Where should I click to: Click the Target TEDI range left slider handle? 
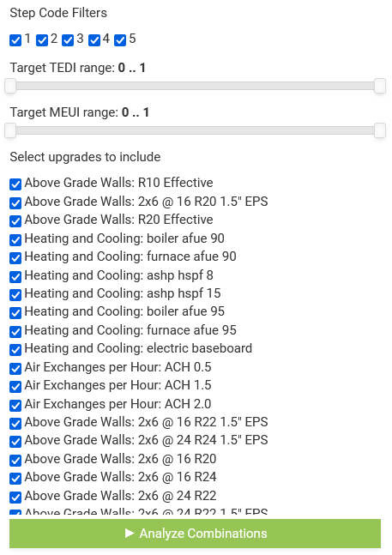(x=10, y=86)
